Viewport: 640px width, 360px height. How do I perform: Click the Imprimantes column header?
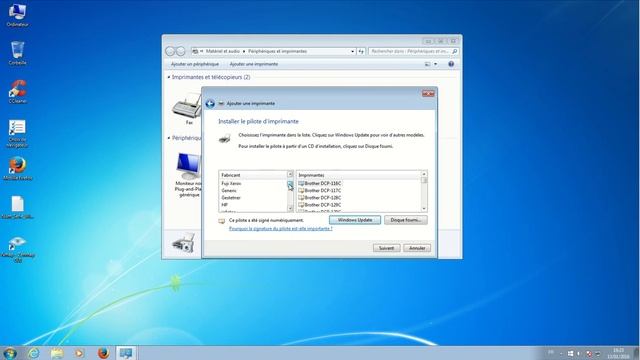359,175
